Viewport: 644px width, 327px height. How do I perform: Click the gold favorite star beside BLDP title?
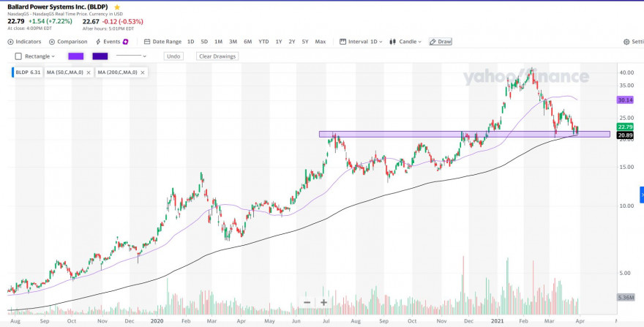pos(117,7)
